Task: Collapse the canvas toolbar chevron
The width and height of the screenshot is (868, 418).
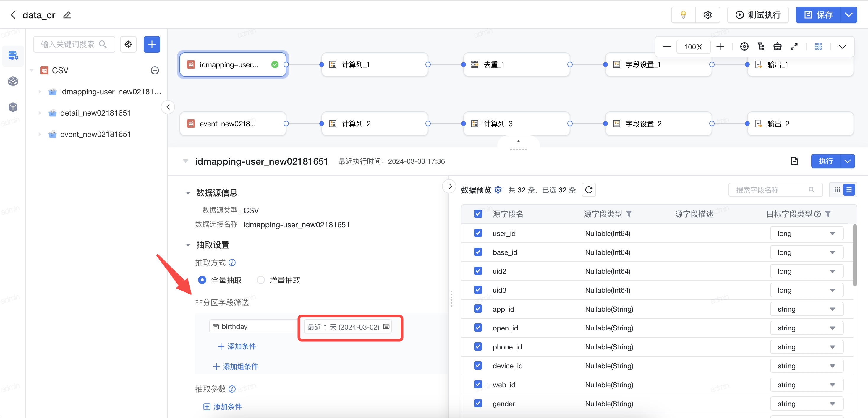Action: tap(842, 46)
